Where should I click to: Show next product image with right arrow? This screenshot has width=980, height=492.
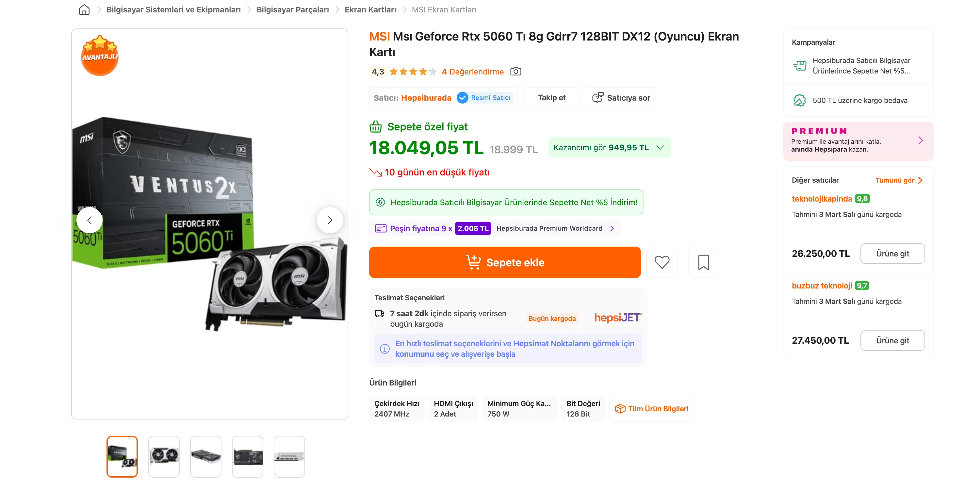tap(330, 220)
